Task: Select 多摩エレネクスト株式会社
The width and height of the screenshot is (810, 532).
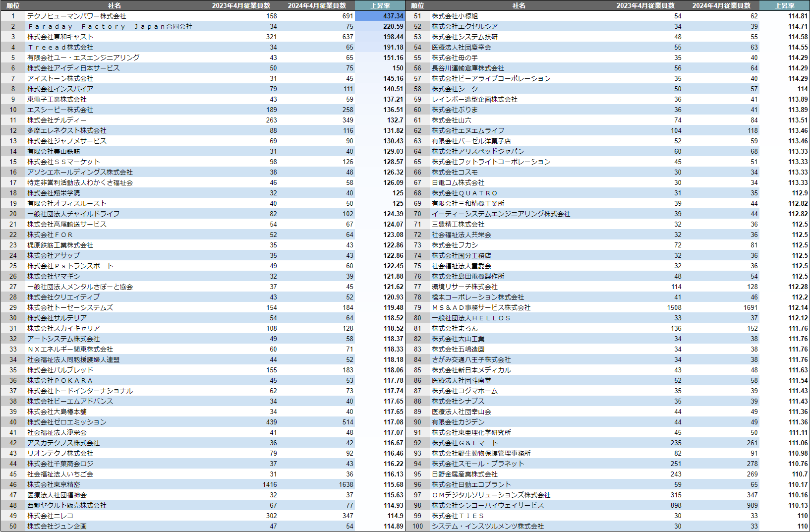Action: (67, 130)
